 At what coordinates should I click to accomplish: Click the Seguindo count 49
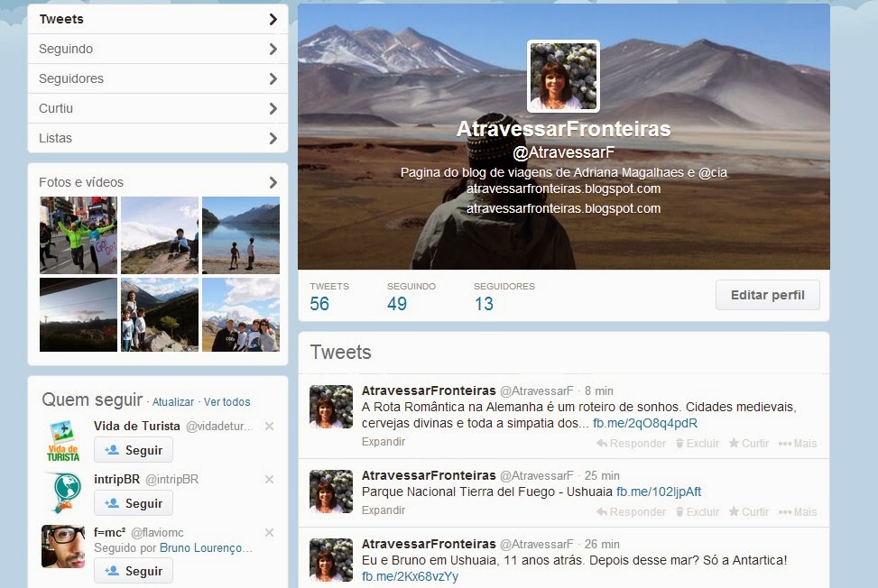pyautogui.click(x=396, y=304)
